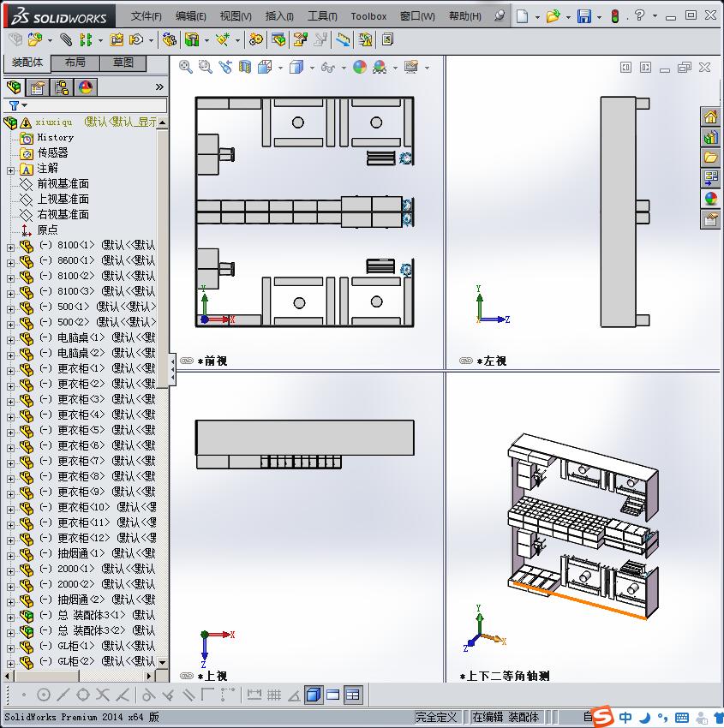Open the SolidWorks Resources home task pane tab
The height and width of the screenshot is (728, 724).
click(710, 117)
